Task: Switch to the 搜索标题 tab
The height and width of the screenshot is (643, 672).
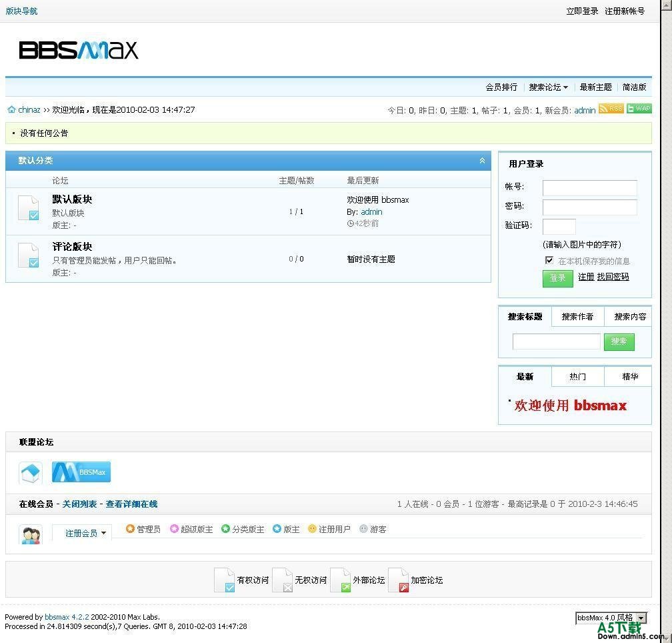Action: (525, 317)
